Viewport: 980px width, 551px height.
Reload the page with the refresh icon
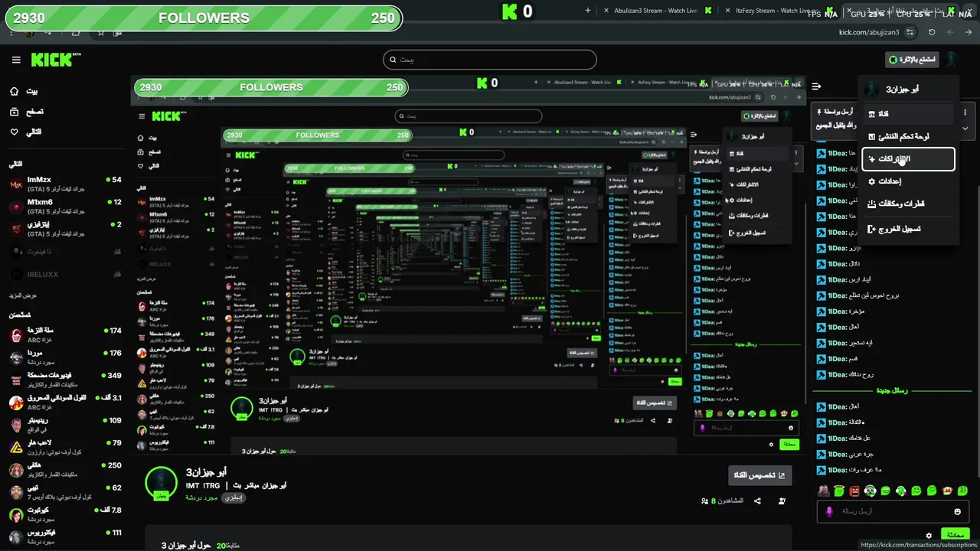931,32
